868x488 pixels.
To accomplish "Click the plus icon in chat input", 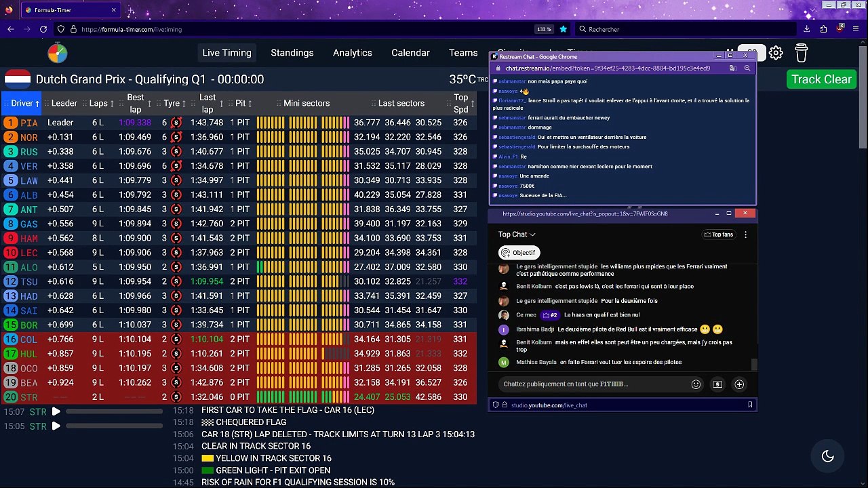I will (739, 384).
